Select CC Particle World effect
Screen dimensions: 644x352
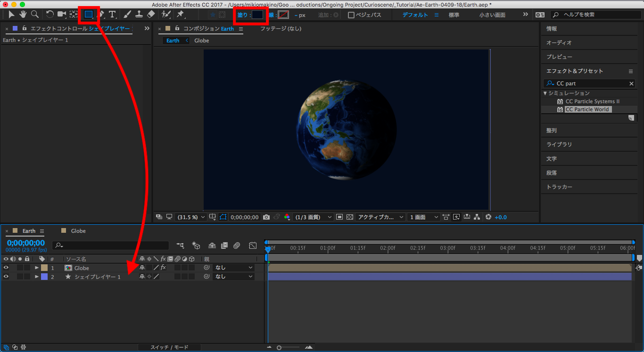pos(587,109)
